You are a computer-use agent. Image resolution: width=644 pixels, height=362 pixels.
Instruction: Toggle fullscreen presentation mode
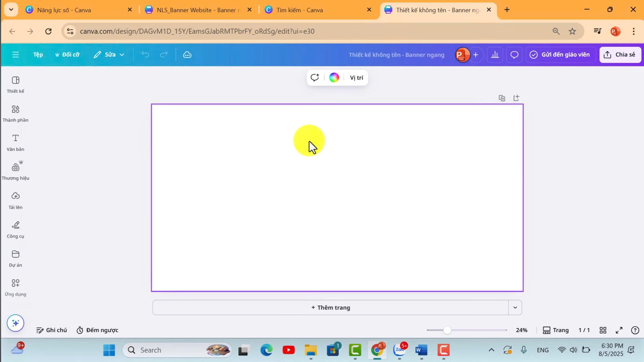(619, 330)
